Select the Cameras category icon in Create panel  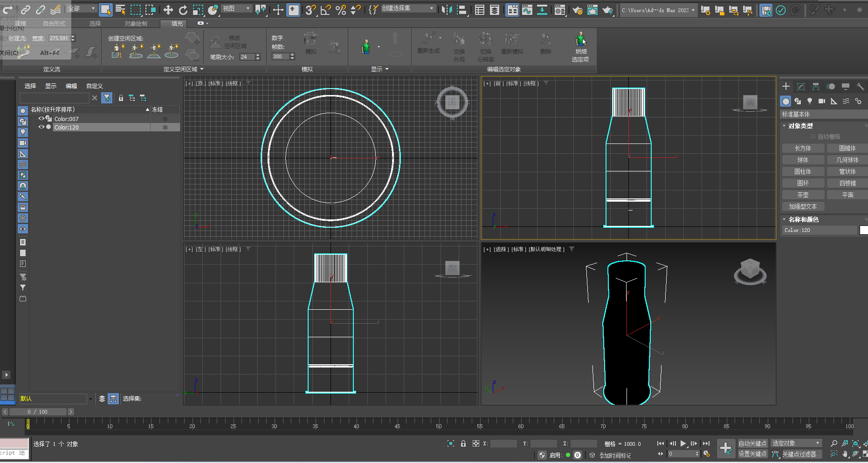[x=822, y=101]
